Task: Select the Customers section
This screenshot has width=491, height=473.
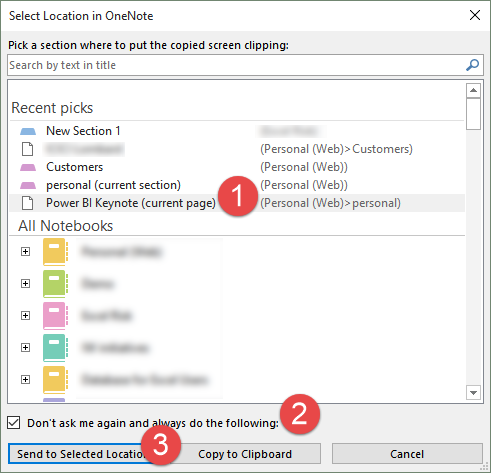Action: tap(237, 167)
